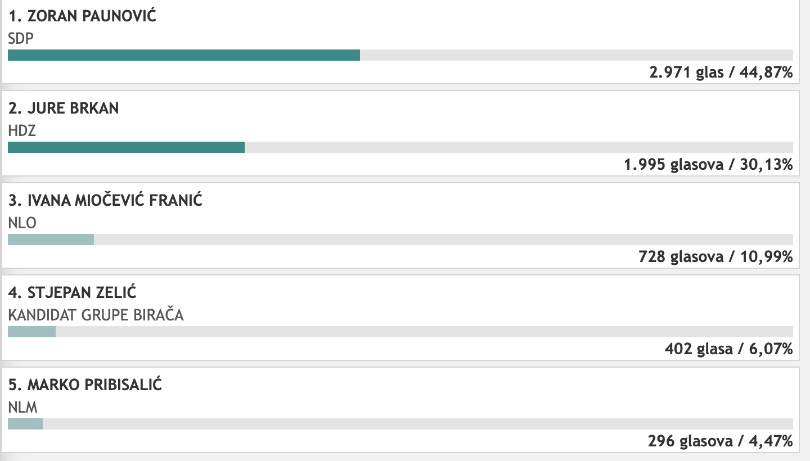Click the 728 glasova / 10,99% result

point(715,257)
